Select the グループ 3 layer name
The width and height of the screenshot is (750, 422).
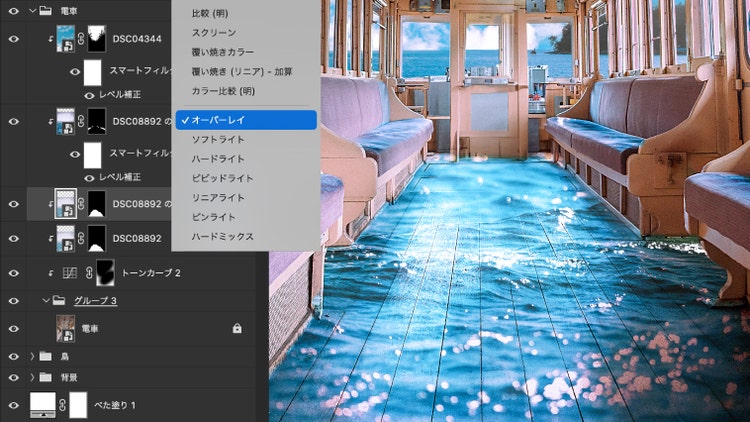point(95,301)
